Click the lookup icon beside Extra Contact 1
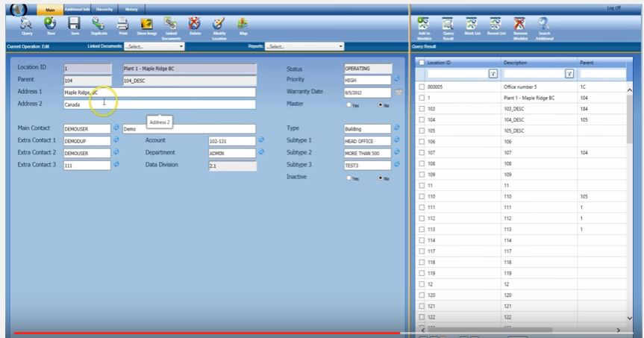644x338 pixels. click(116, 140)
